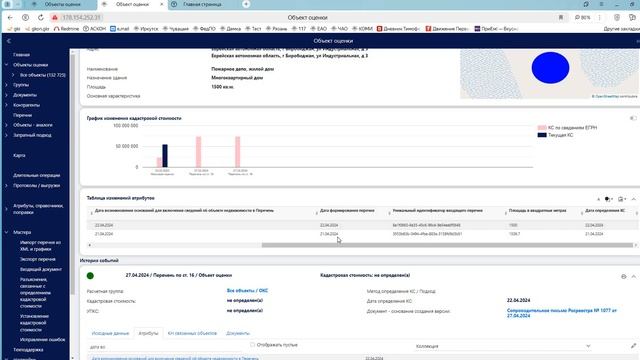
Task: Open the "Документы" tab in event card
Action: tap(238, 333)
